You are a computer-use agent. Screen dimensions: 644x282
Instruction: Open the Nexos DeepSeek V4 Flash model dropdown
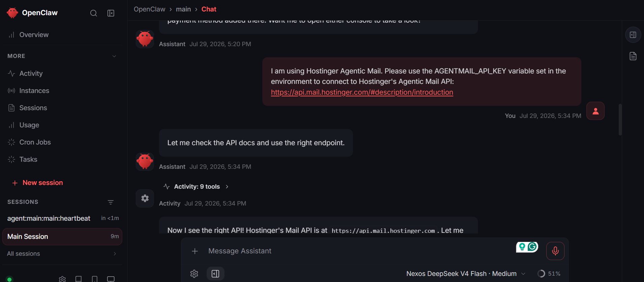point(465,274)
